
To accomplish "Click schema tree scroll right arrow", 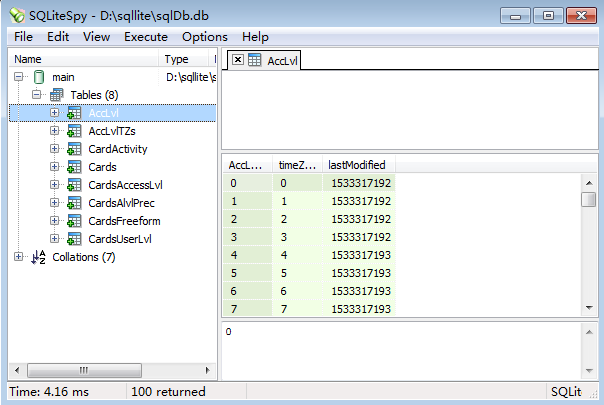I will [207, 370].
